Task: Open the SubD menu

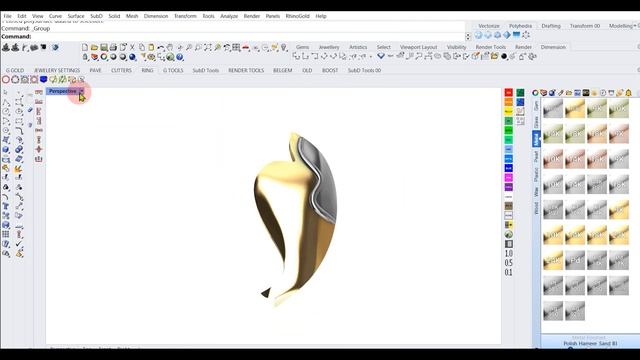Action: click(x=96, y=16)
